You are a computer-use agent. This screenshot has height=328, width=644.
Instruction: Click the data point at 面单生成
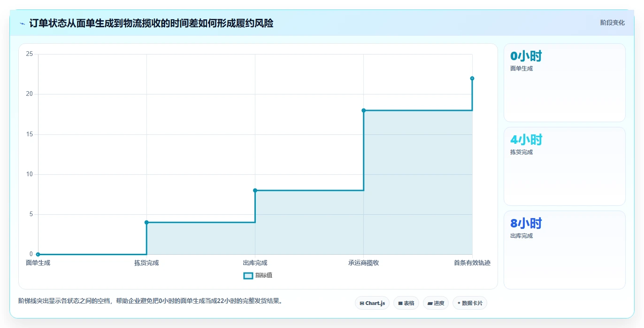(38, 254)
